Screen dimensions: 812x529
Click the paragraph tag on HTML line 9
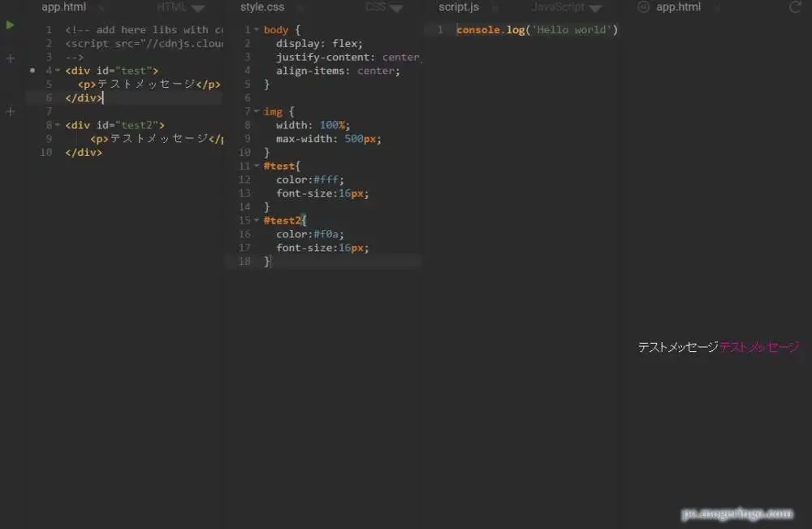point(157,139)
